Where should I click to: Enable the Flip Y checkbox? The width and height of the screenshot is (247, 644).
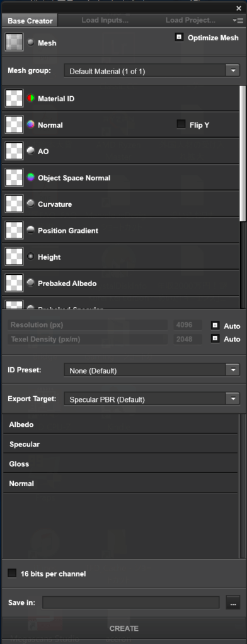tap(181, 125)
